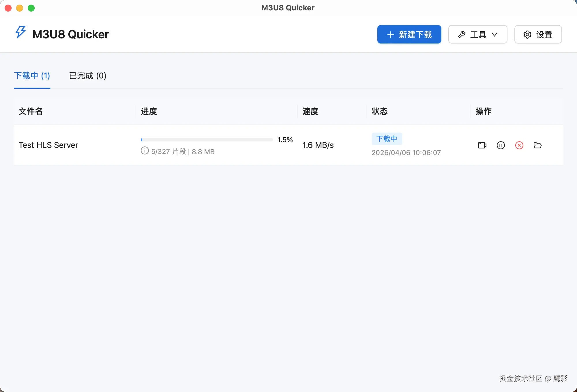
Task: Select the 下载中 (1) tab
Action: pyautogui.click(x=32, y=76)
